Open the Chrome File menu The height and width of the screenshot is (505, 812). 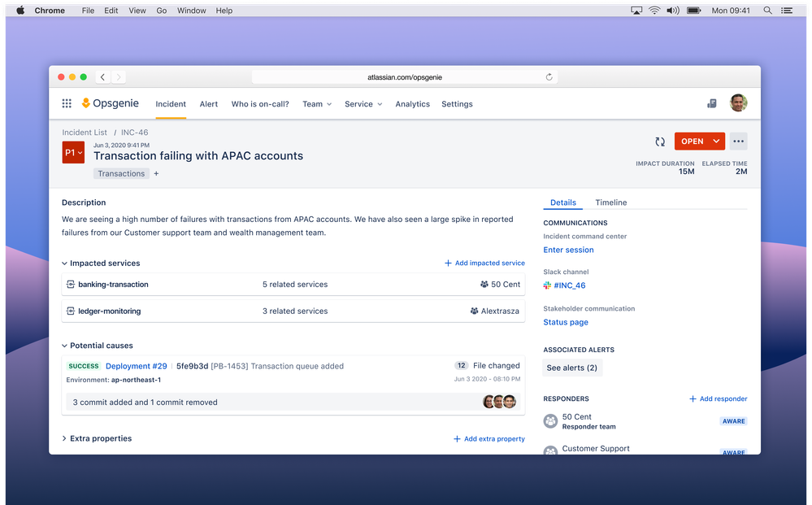[88, 11]
